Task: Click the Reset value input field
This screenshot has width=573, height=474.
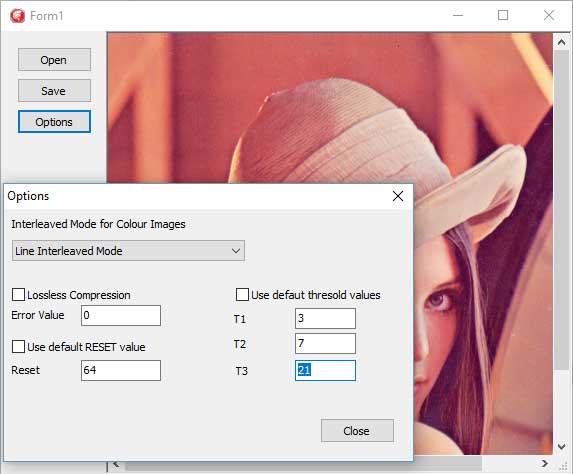Action: click(x=121, y=370)
